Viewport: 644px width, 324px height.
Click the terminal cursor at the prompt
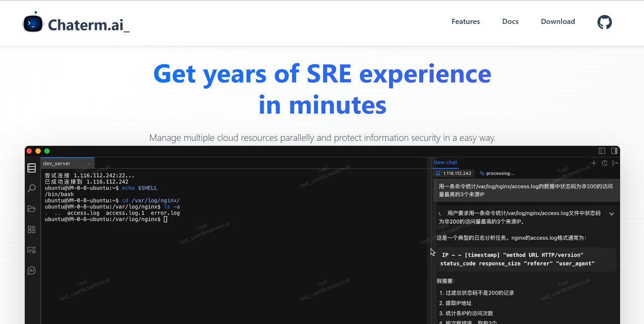point(165,219)
